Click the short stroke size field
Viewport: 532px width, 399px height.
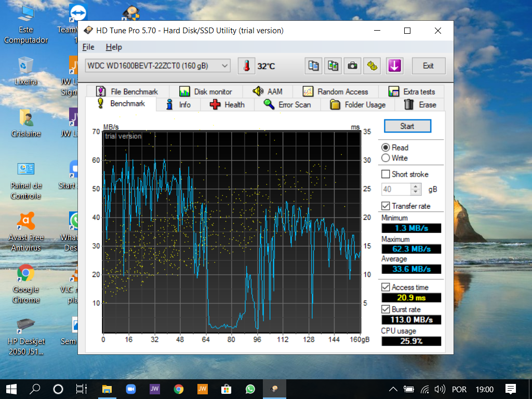pyautogui.click(x=396, y=189)
